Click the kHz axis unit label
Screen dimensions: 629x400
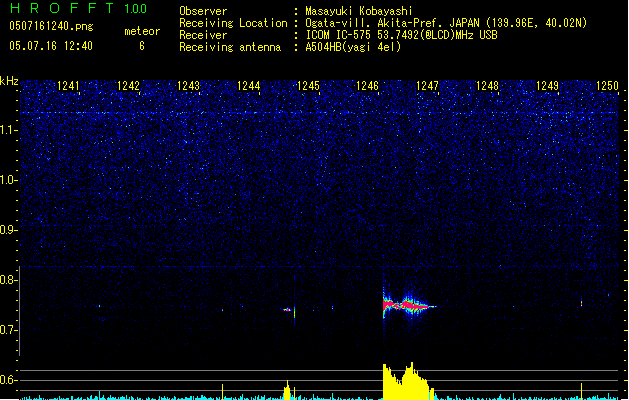click(x=9, y=81)
